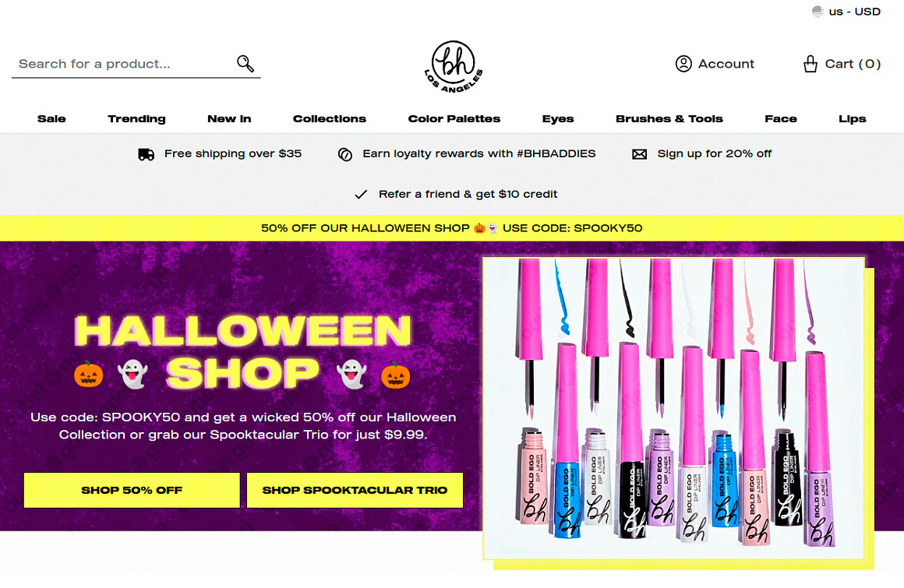Open the Account user icon
The width and height of the screenshot is (904, 588).
pyautogui.click(x=683, y=63)
